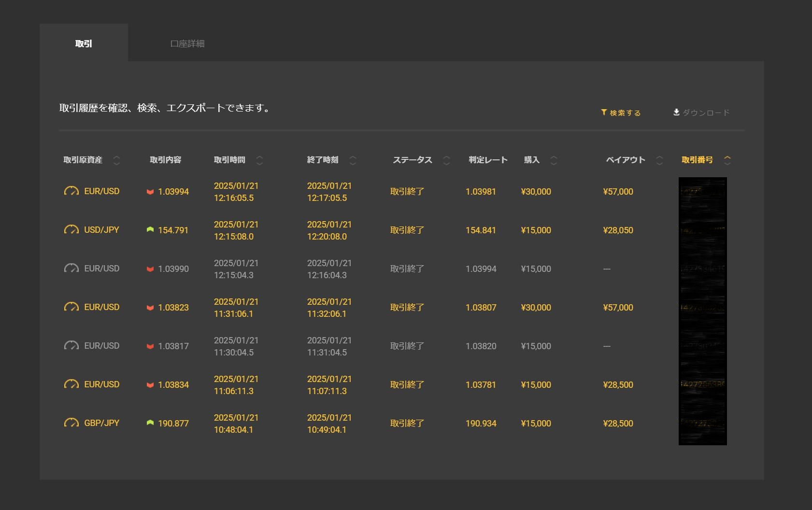This screenshot has width=812, height=510.
Task: Select the 取引 tab
Action: [x=84, y=43]
